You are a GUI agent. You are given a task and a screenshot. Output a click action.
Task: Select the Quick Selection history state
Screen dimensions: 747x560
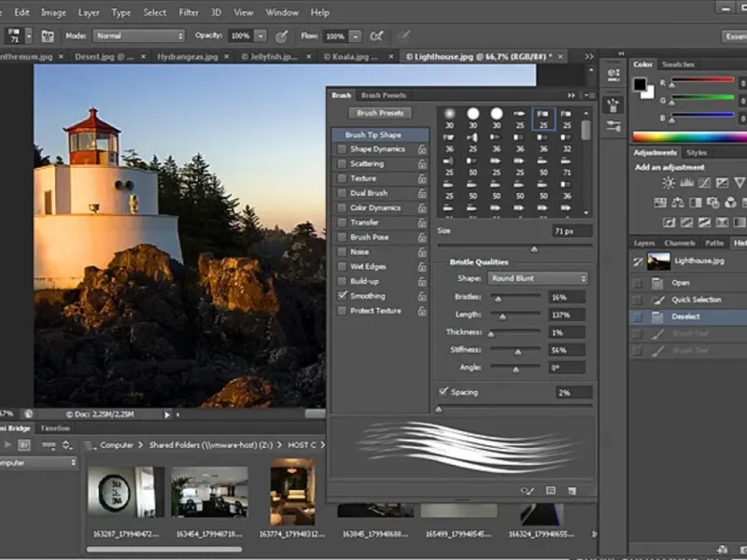(696, 300)
